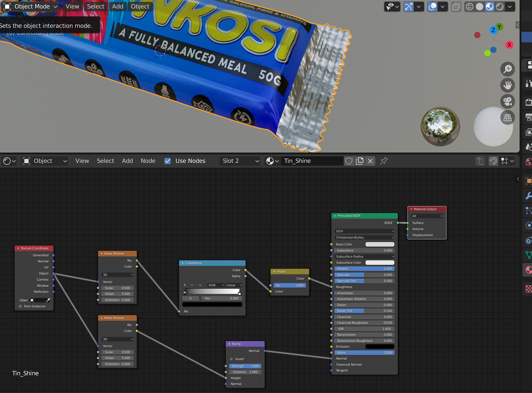Viewport: 532px width, 393px height.
Task: Adjust Bump Strength slider
Action: (x=245, y=366)
